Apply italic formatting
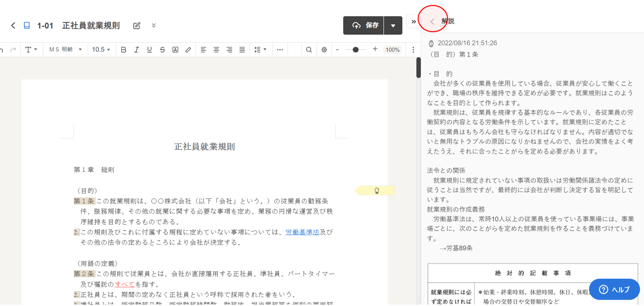 (137, 50)
